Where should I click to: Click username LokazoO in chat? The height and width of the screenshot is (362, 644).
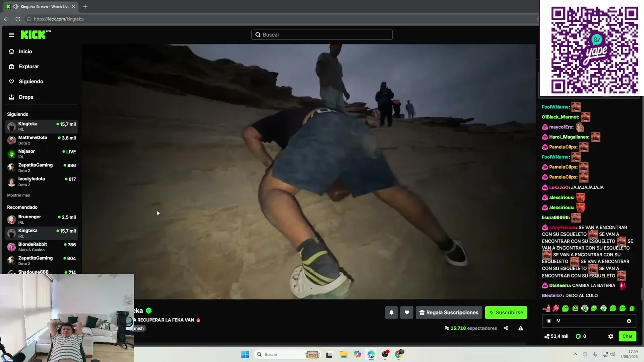(x=558, y=187)
